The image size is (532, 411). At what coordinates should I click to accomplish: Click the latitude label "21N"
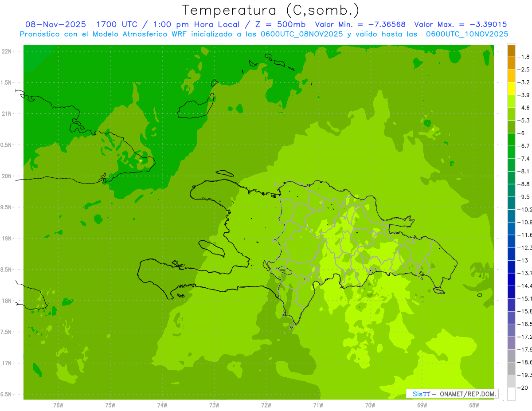[x=7, y=114]
